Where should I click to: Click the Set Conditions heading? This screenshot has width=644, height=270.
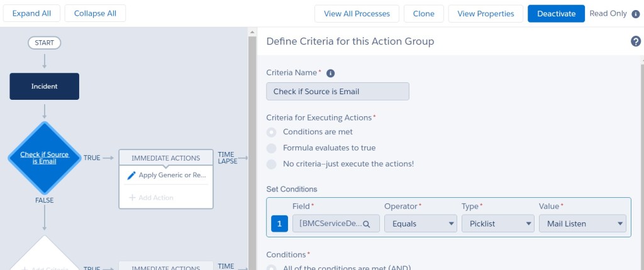tap(292, 189)
